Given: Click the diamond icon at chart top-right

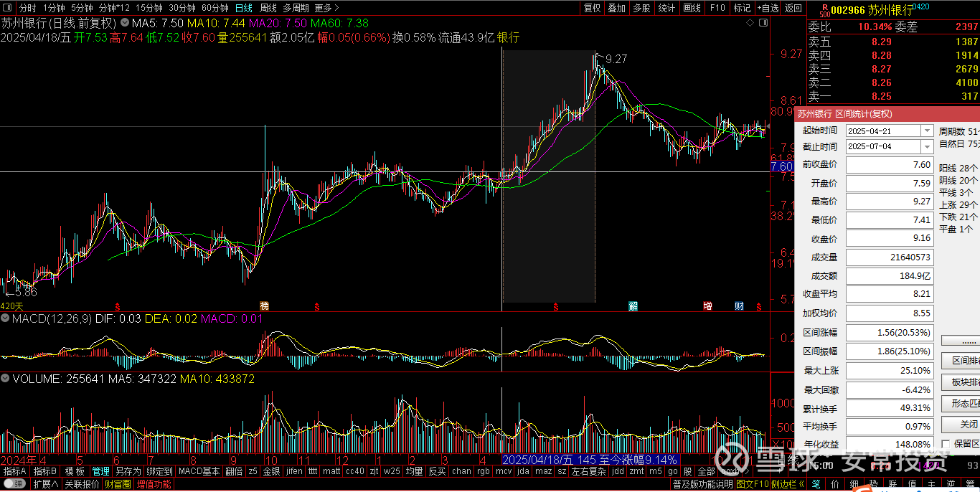Looking at the screenshot, I should 751,23.
